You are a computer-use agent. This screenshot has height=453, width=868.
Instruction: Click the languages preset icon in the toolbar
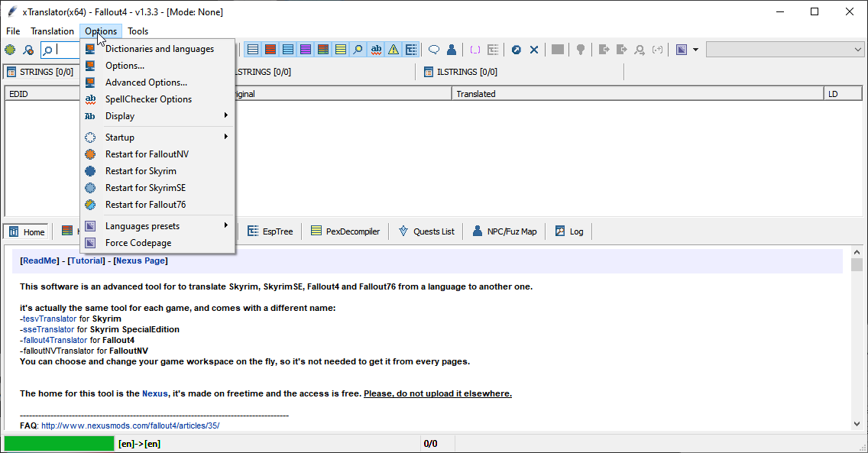(682, 50)
